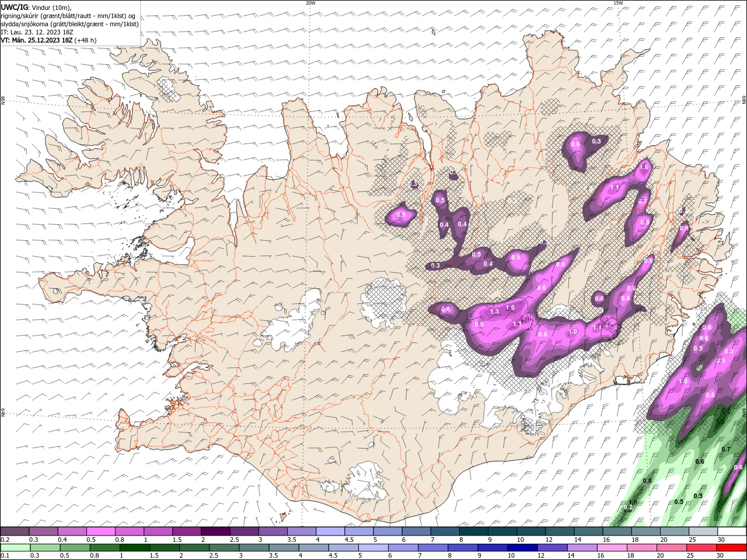Click the valid time 'VT: Mán. 25.12.2023 18Z (+48 h)'
Image resolution: width=747 pixels, height=560 pixels.
coord(49,40)
